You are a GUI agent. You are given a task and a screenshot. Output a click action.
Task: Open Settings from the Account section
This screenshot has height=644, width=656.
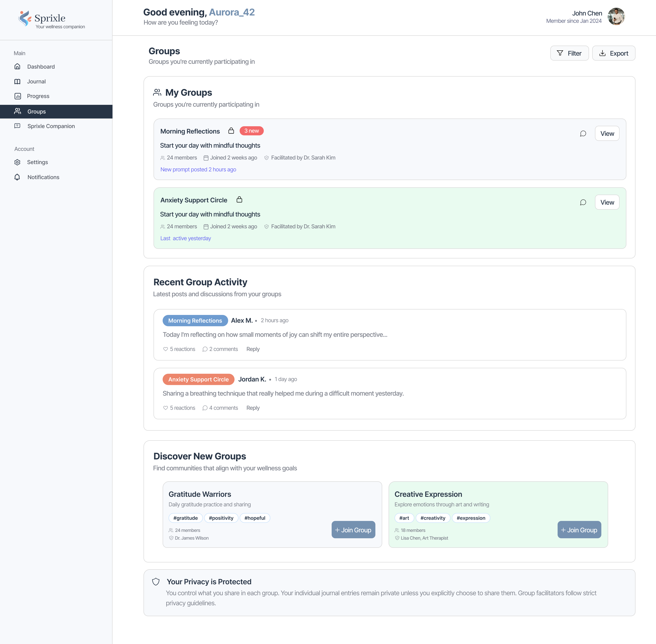pos(37,162)
